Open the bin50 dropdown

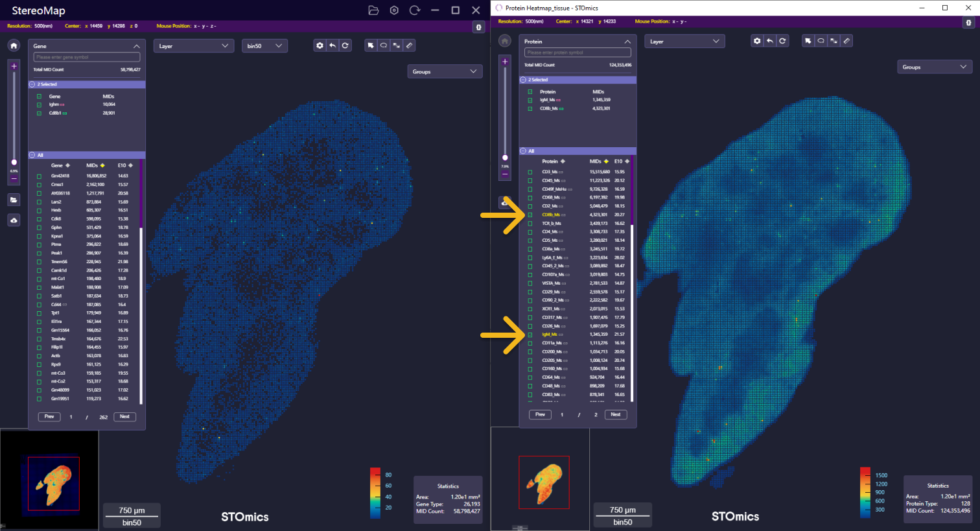click(x=264, y=46)
